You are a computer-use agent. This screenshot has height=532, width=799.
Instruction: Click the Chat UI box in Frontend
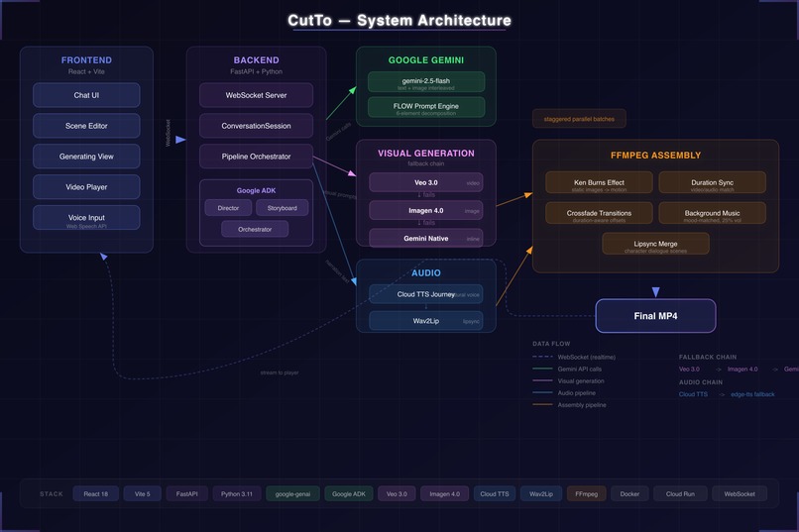pos(86,95)
